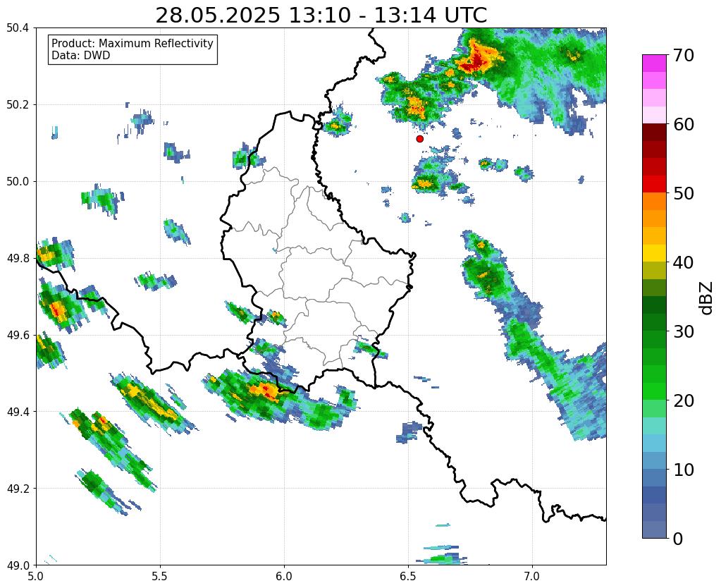Click the longitude tick label "6.5"
The width and height of the screenshot is (721, 588).
[x=408, y=576]
